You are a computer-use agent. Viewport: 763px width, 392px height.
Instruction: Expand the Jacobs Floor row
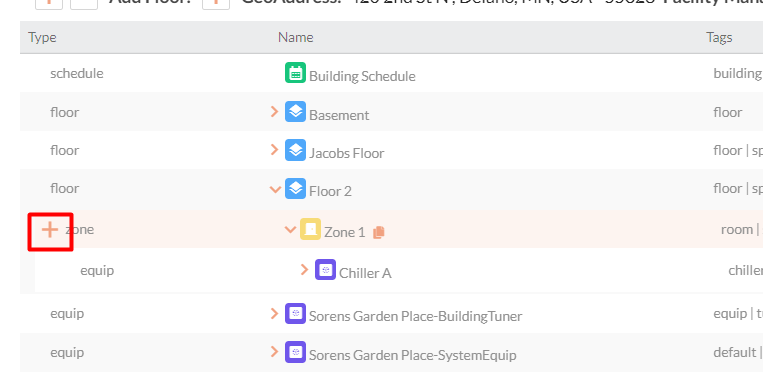click(x=274, y=150)
